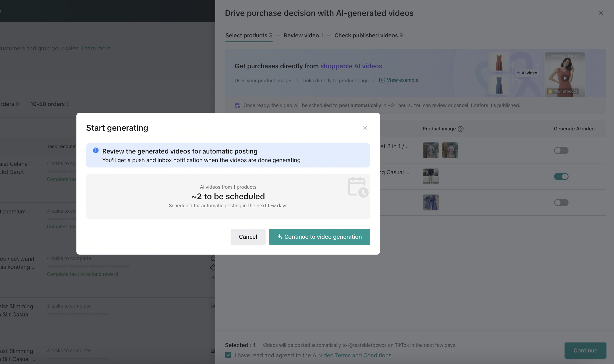Click the bar chart icon in task row
The image size is (614, 364).
point(213,306)
